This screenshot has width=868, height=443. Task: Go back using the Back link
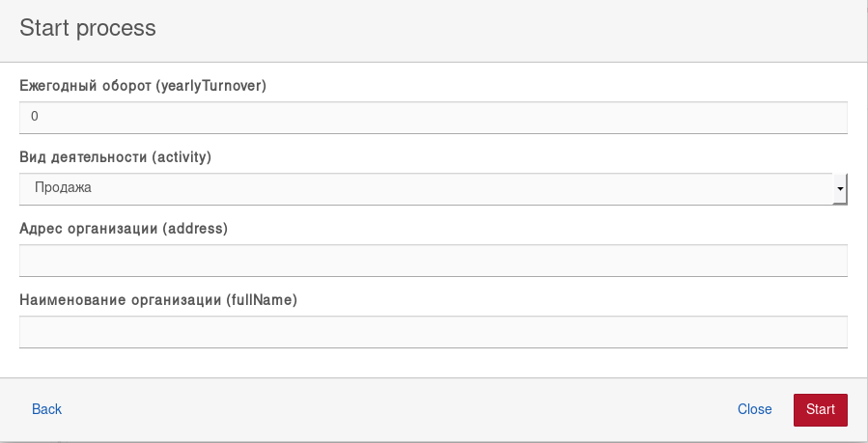[46, 409]
